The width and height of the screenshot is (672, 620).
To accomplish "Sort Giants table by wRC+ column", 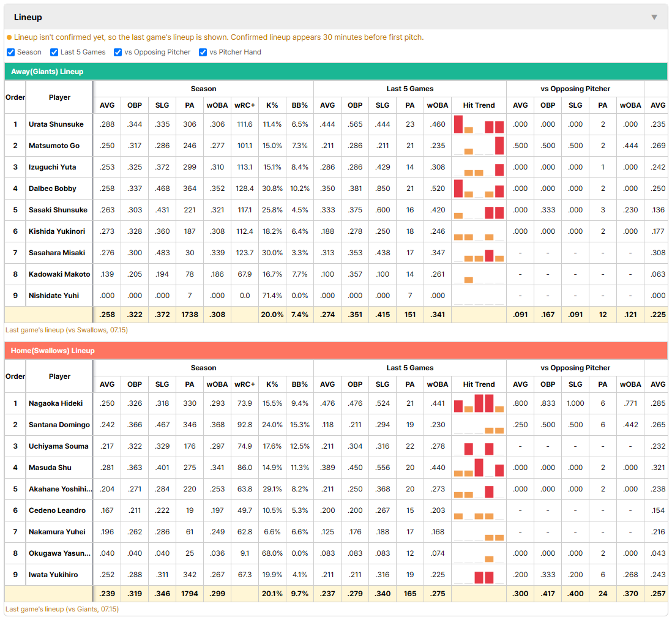I will (x=245, y=105).
